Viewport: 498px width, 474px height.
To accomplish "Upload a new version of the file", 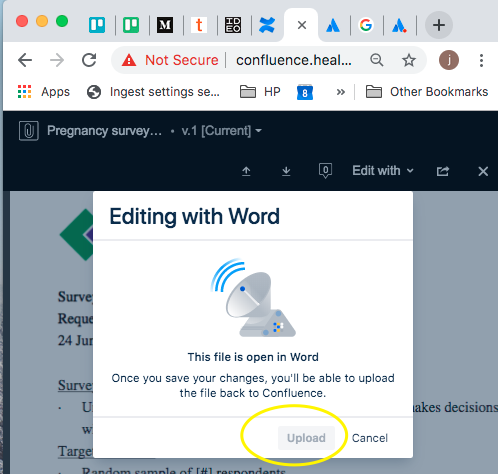I will (x=246, y=171).
